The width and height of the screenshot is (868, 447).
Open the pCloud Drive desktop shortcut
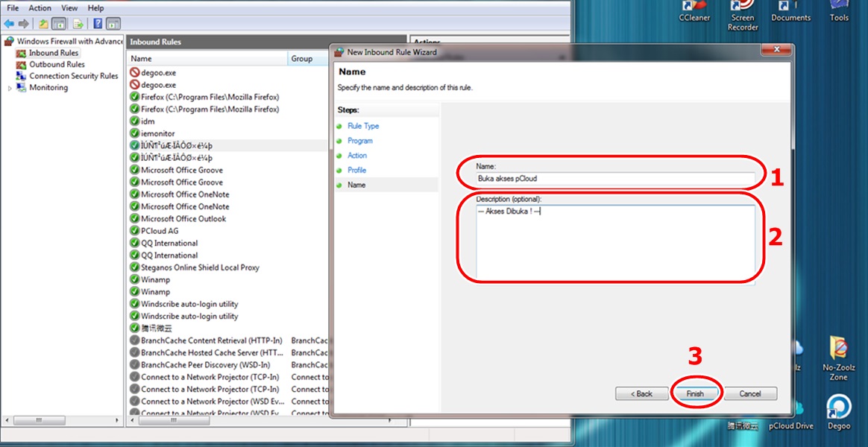791,426
